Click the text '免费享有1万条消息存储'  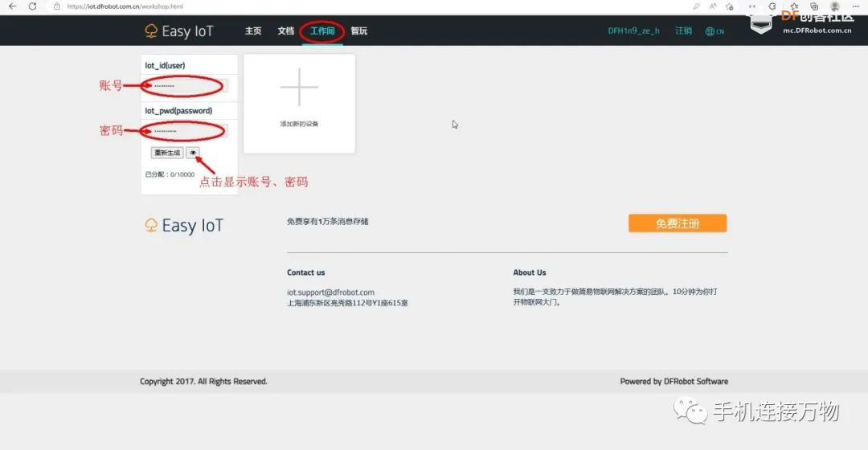328,222
